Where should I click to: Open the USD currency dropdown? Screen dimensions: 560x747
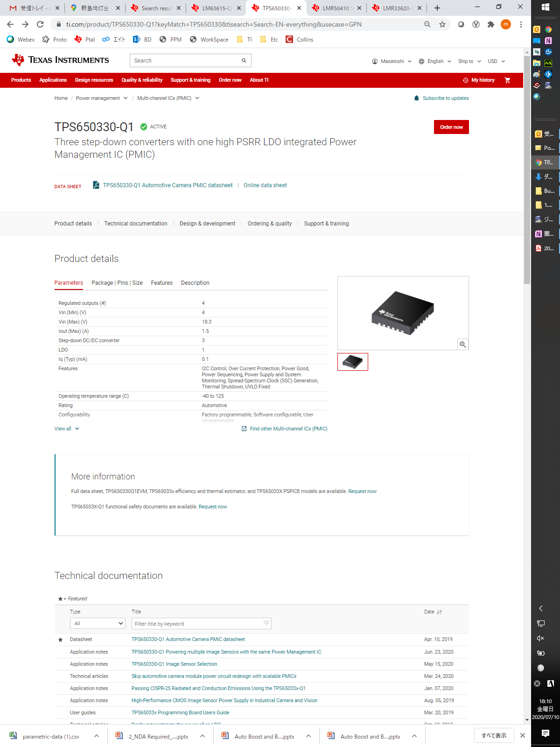coord(497,61)
